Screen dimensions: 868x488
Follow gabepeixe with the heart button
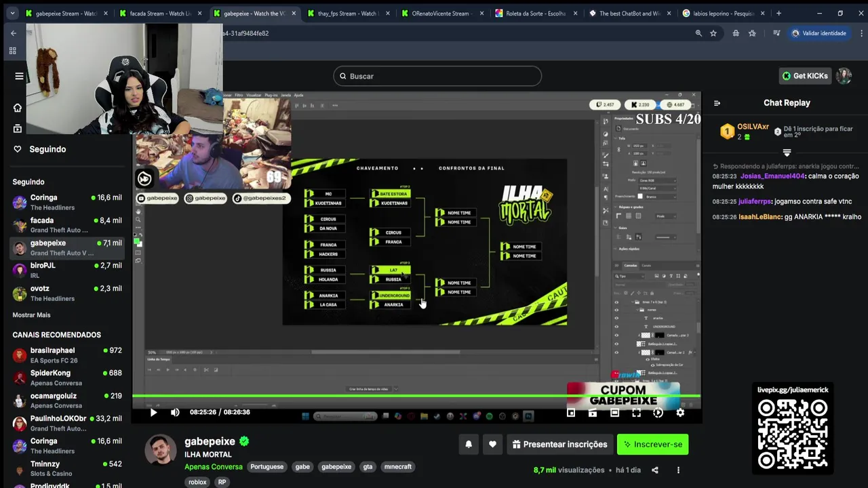[x=492, y=445]
